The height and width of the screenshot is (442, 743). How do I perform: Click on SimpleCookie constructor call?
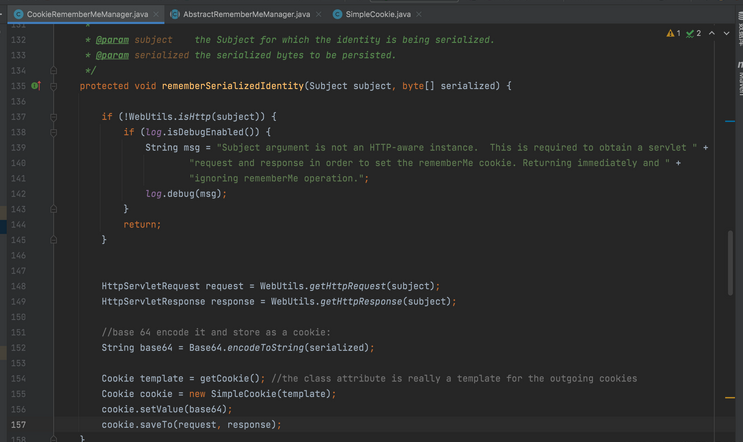point(244,394)
